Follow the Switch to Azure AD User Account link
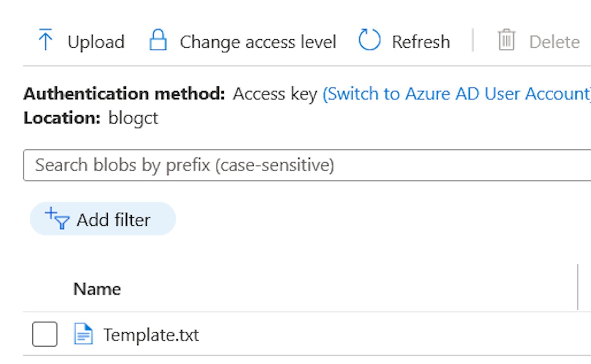Screen dimensions: 591x364 click(x=456, y=94)
